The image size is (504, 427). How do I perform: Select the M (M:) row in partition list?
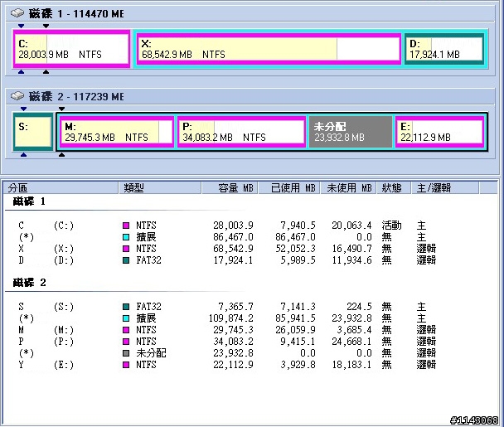[226, 330]
